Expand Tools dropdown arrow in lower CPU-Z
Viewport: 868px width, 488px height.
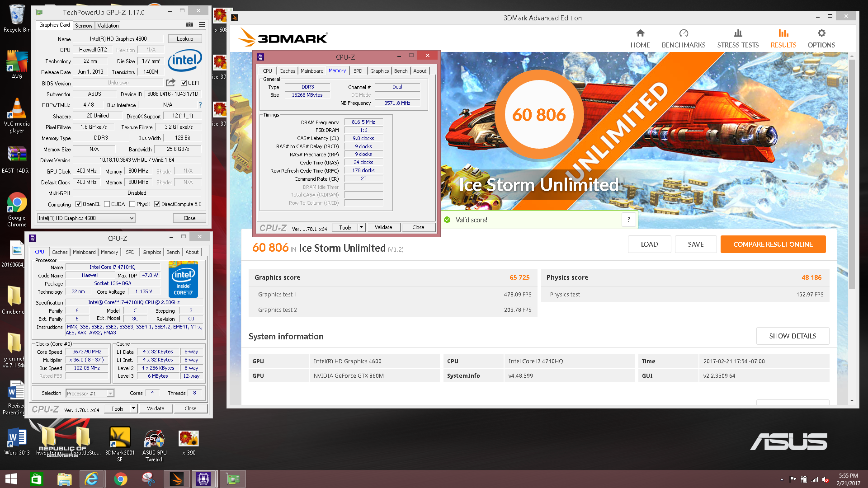(x=133, y=408)
